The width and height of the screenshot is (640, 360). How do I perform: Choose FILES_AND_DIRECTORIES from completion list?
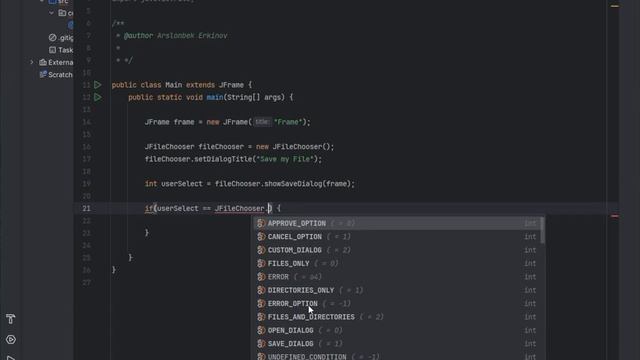pos(398,317)
